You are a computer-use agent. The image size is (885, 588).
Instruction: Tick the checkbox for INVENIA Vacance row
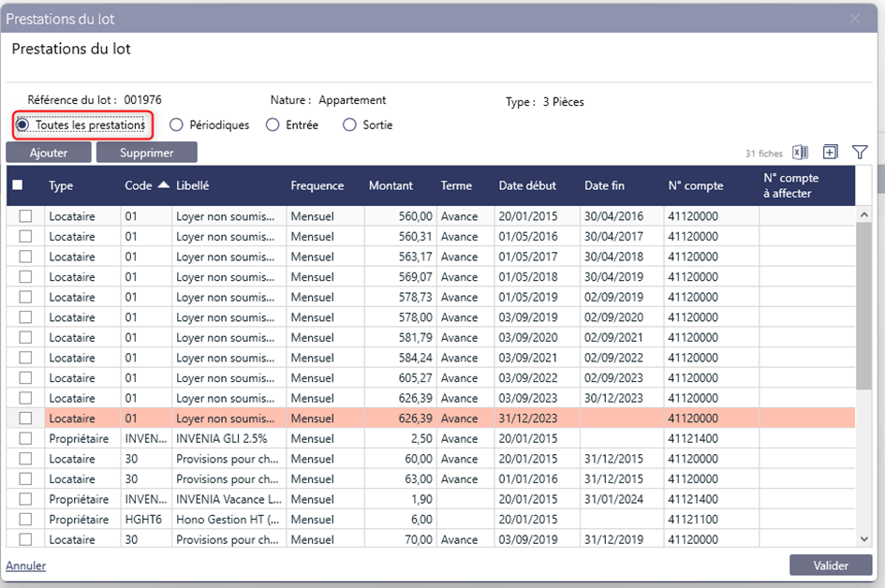click(x=25, y=499)
